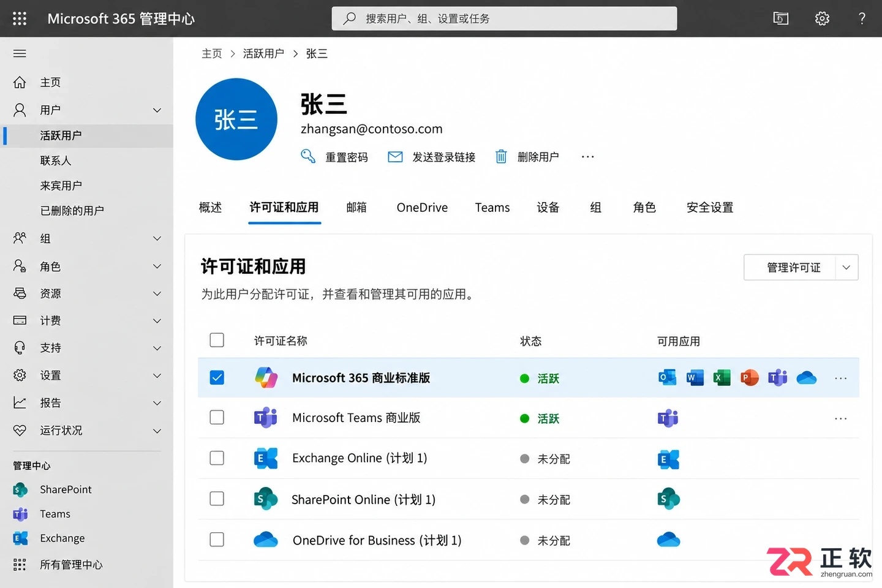Click the Word app icon in Microsoft 365 row
Screen dimensions: 882x588
click(695, 377)
